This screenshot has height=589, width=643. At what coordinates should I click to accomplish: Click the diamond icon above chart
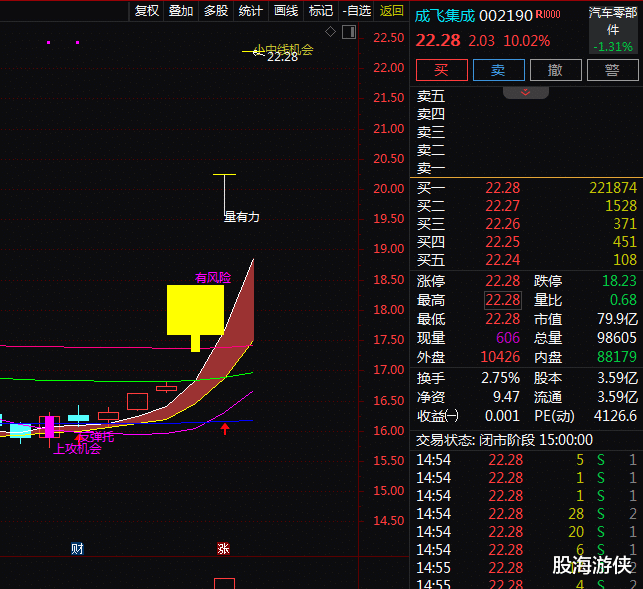point(331,32)
